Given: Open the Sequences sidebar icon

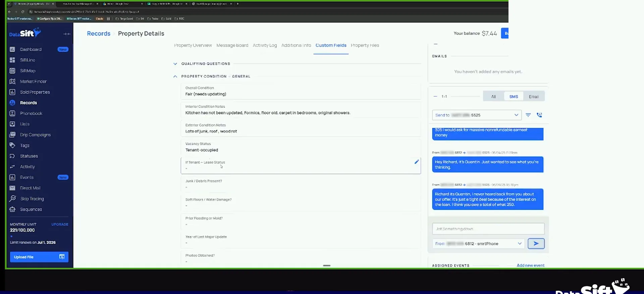Looking at the screenshot, I should 12,209.
